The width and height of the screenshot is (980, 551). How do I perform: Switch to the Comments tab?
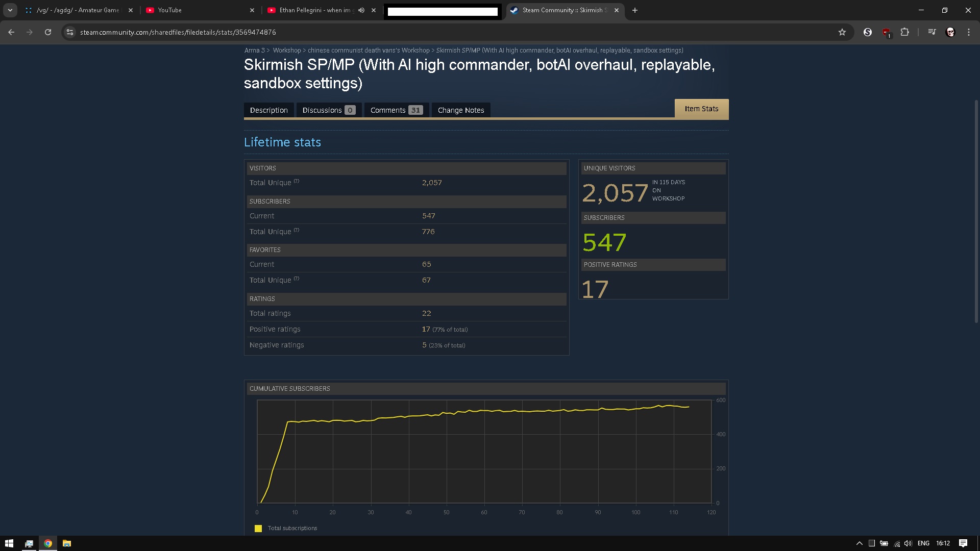click(x=396, y=110)
